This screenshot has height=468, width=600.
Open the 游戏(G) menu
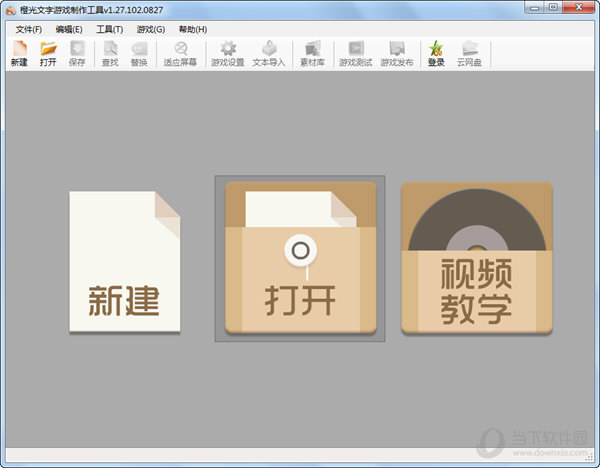click(x=151, y=29)
